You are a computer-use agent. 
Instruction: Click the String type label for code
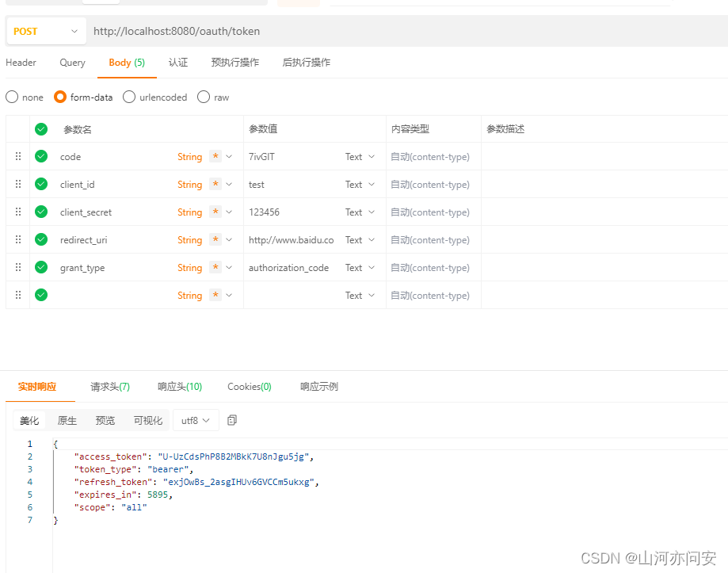point(190,157)
